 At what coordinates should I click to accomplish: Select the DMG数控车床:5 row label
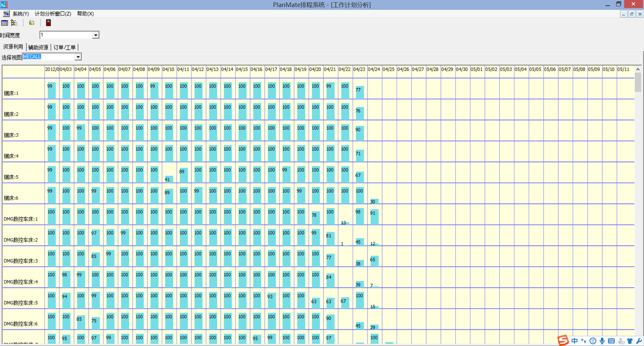click(21, 303)
